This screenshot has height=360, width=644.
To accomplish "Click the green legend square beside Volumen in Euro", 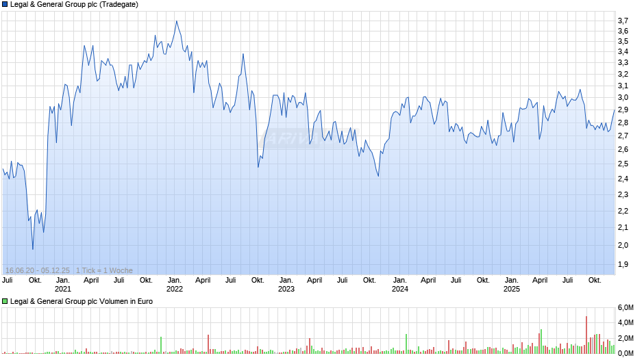I will [x=5, y=301].
